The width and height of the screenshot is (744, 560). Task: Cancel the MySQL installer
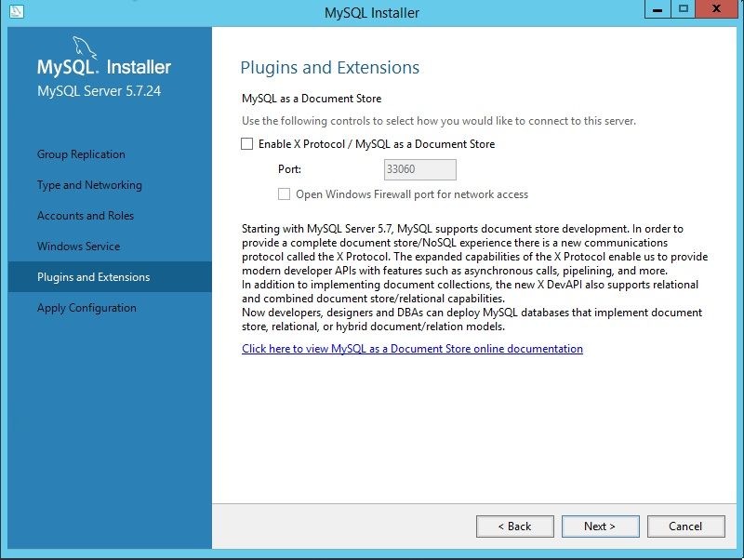tap(685, 527)
